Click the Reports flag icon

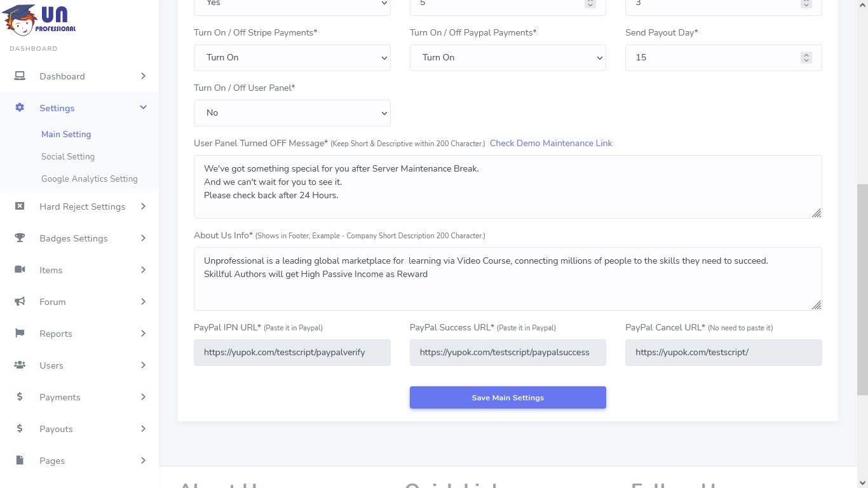(x=20, y=334)
